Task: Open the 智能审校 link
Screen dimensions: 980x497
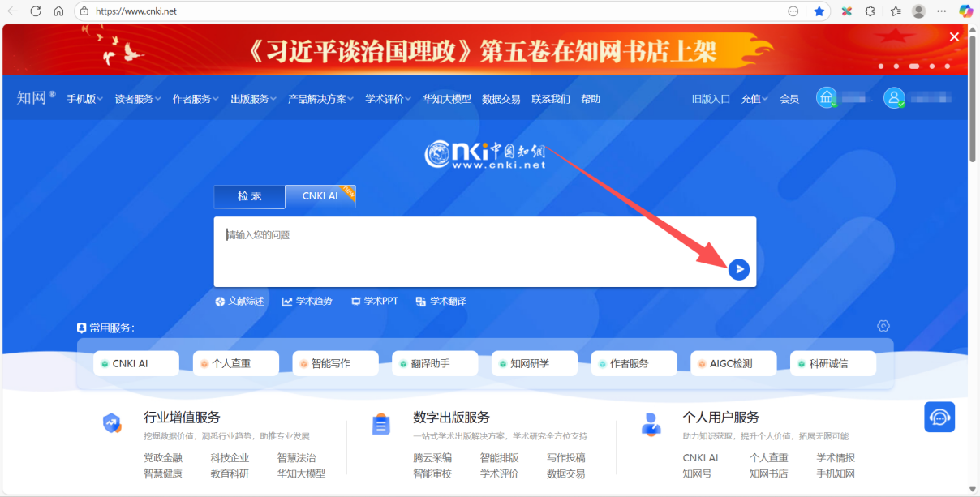Action: coord(432,473)
